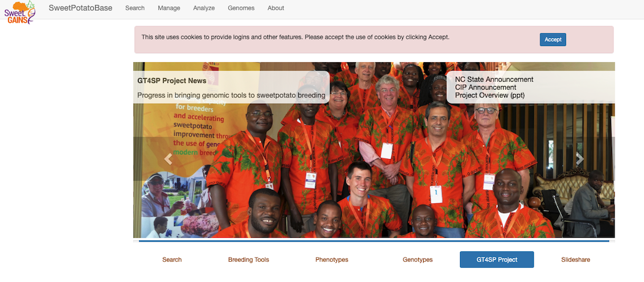Expand the Manage dropdown menu
Screen dimensions: 644x282
(169, 8)
